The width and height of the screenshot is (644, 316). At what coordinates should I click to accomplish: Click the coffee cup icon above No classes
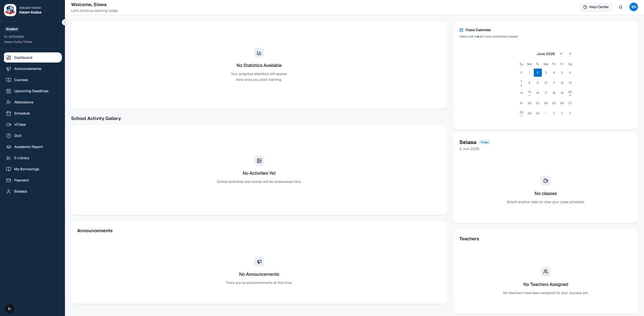tap(546, 181)
